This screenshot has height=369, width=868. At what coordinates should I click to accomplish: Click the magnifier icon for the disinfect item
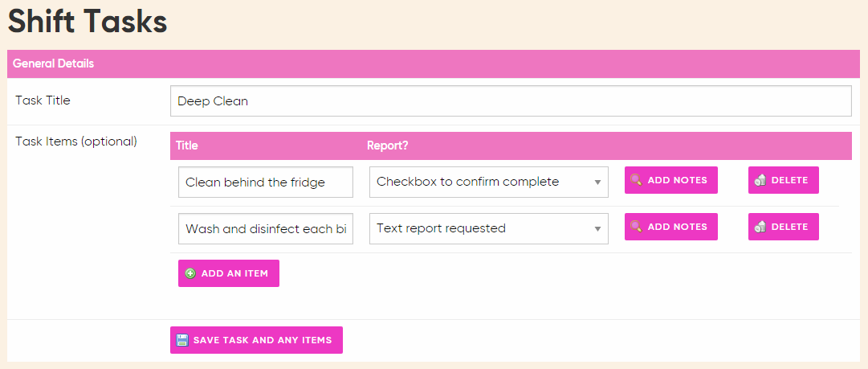pyautogui.click(x=636, y=227)
